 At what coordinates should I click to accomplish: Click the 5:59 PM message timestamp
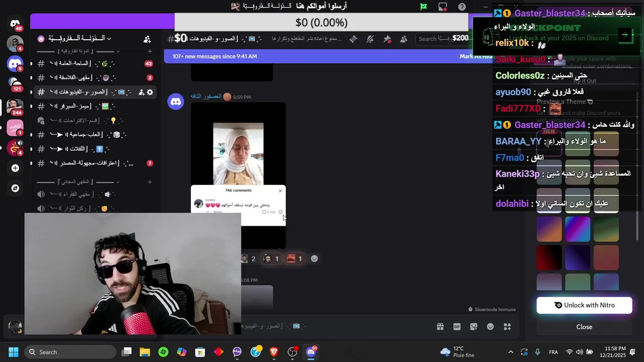click(x=242, y=97)
